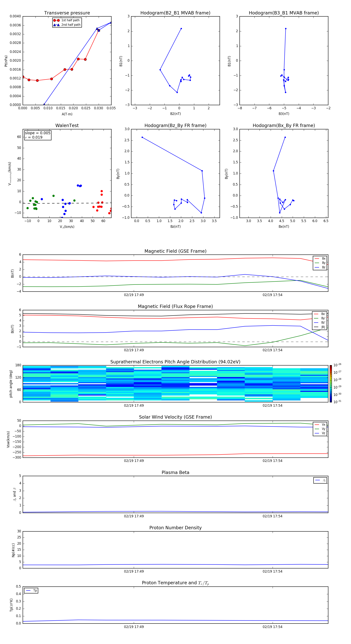Click '02/19 17:49' tick under GSE magnetic plot
The height and width of the screenshot is (644, 351).
coord(134,295)
